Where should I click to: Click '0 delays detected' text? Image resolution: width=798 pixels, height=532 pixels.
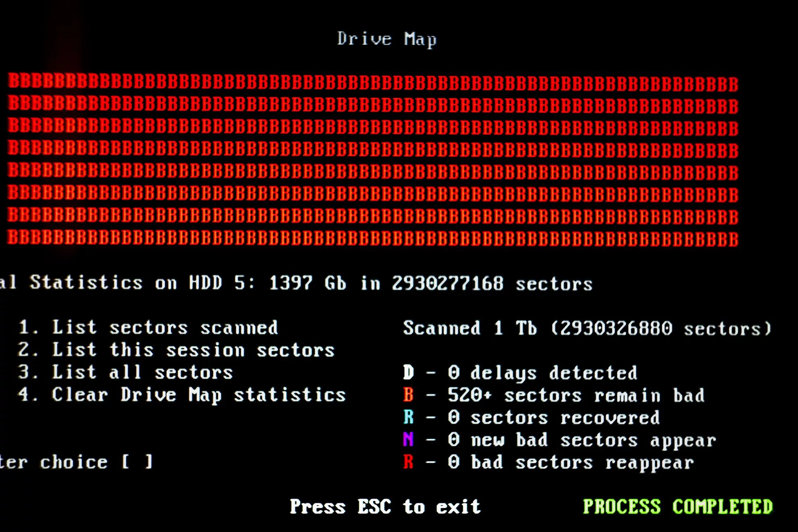(542, 373)
